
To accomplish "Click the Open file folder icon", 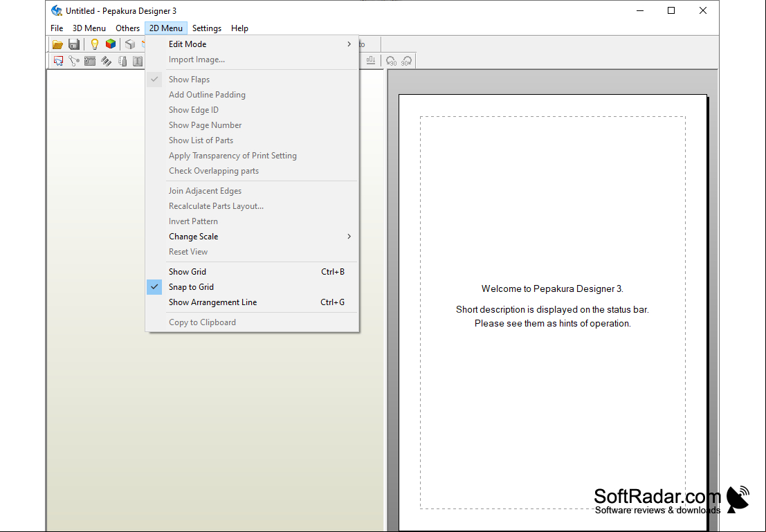I will [x=57, y=44].
